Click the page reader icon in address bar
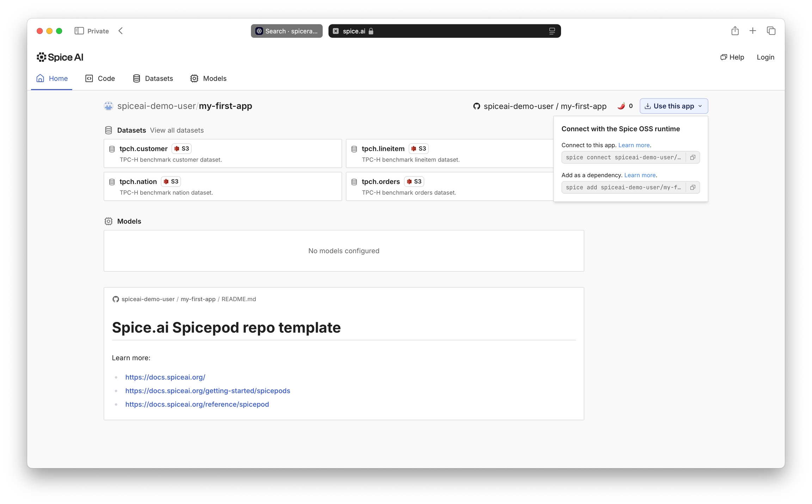Image resolution: width=812 pixels, height=504 pixels. pos(552,31)
